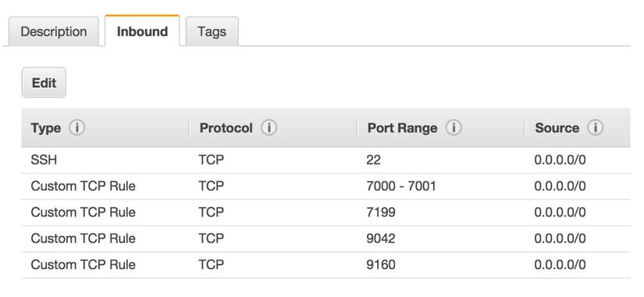Click the Edit button
This screenshot has height=297, width=644.
44,83
